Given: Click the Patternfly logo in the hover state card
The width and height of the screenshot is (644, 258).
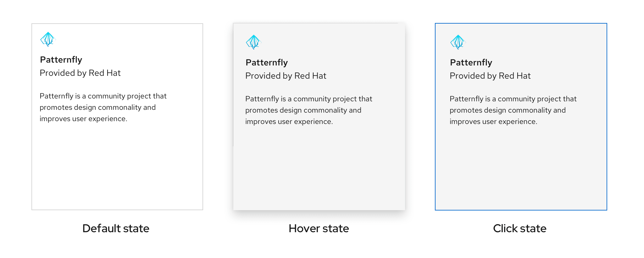Looking at the screenshot, I should [x=253, y=42].
